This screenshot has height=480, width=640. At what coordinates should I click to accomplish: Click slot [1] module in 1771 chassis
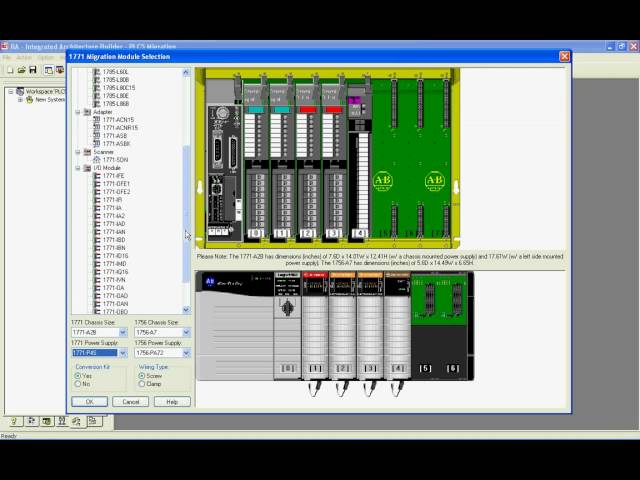click(282, 161)
